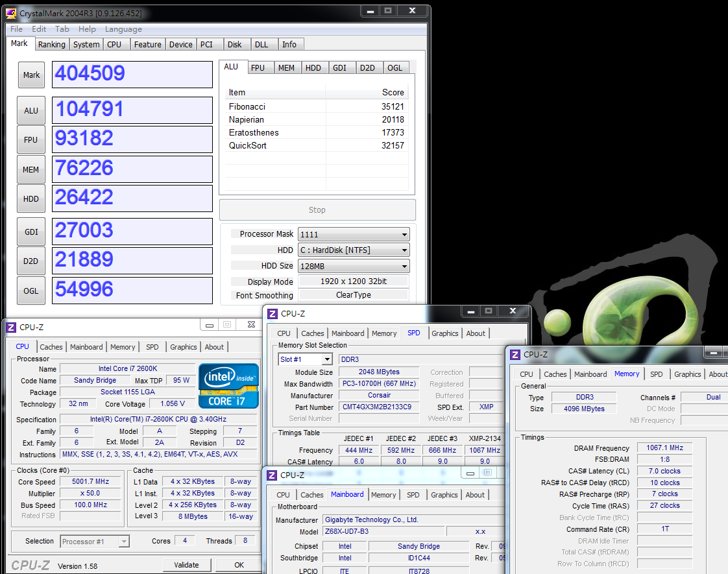Minimize the CPU-Z SPD window
The width and height of the screenshot is (728, 574).
coord(471,311)
